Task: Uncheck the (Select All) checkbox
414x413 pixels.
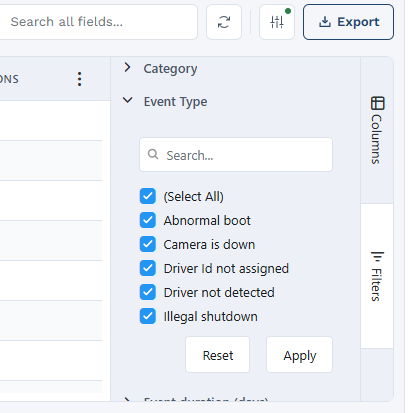Action: pyautogui.click(x=148, y=196)
